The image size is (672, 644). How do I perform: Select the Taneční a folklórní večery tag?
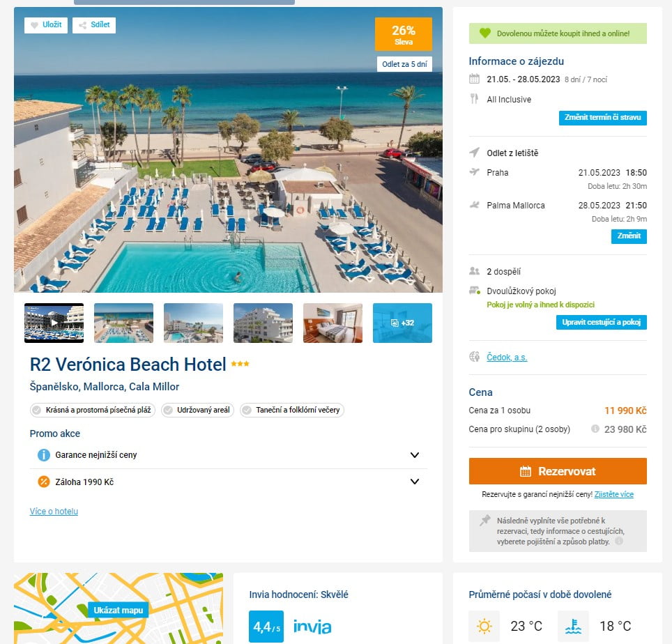tap(292, 410)
